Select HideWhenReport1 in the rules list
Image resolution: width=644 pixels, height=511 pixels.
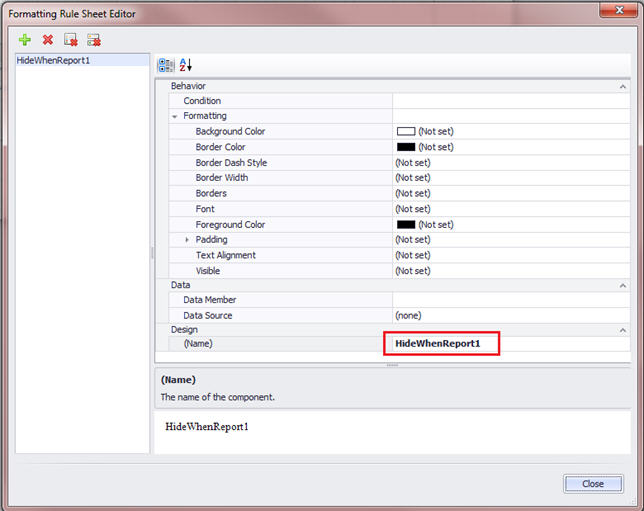53,61
